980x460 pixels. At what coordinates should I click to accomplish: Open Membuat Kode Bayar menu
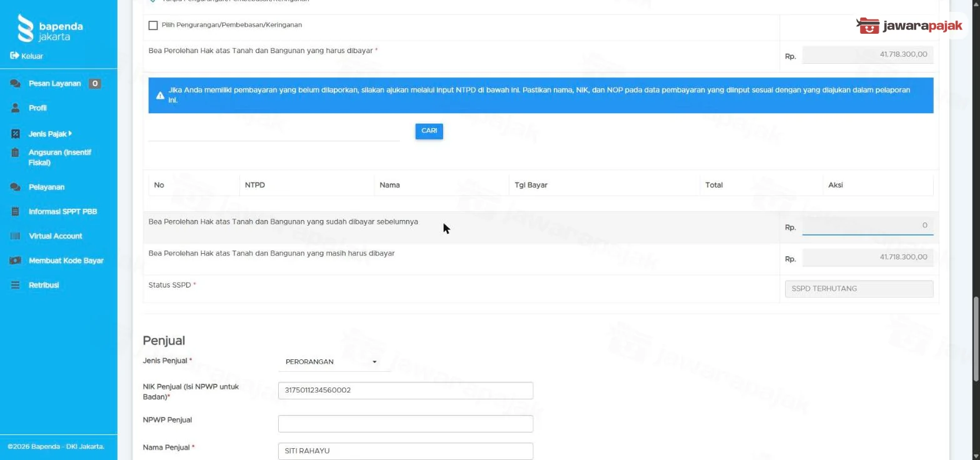[66, 261]
